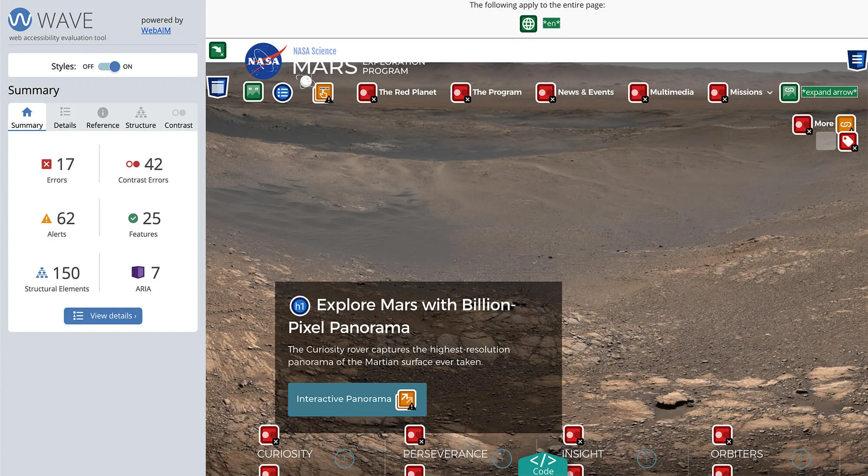Open News & Events menu item

click(586, 92)
